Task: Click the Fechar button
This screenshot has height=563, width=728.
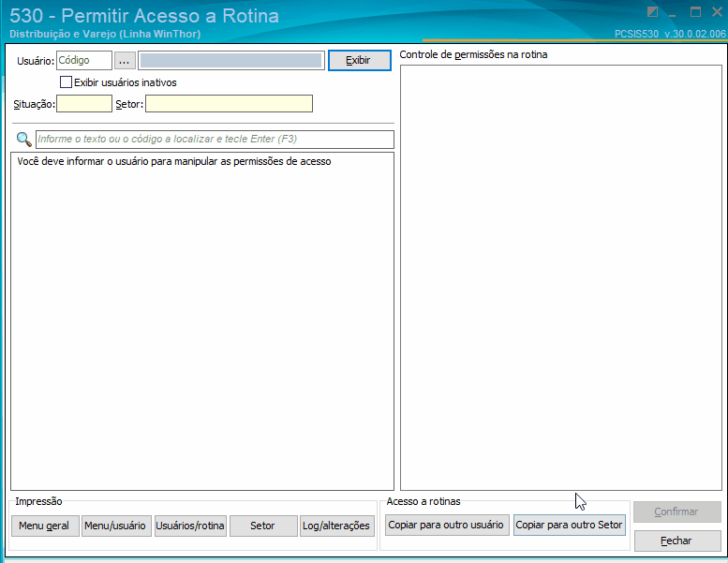Action: 676,541
